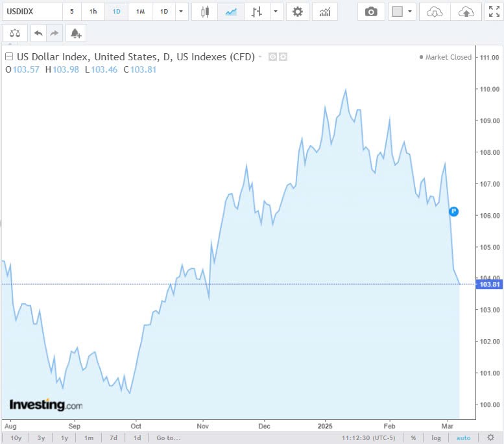Zoom to 7d time range

[x=113, y=438]
